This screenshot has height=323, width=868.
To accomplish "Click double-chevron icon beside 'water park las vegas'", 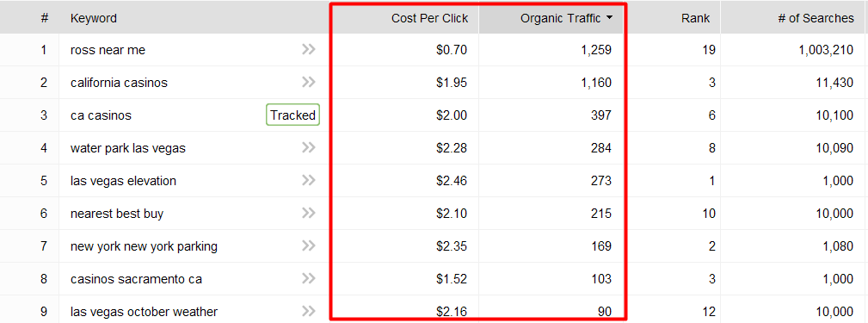I will coord(308,147).
